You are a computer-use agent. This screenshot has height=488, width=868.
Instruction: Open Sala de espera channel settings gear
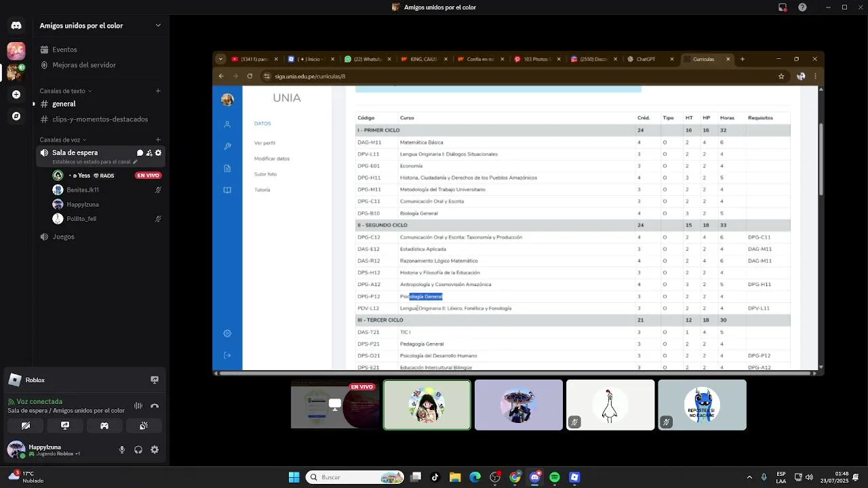coord(158,153)
